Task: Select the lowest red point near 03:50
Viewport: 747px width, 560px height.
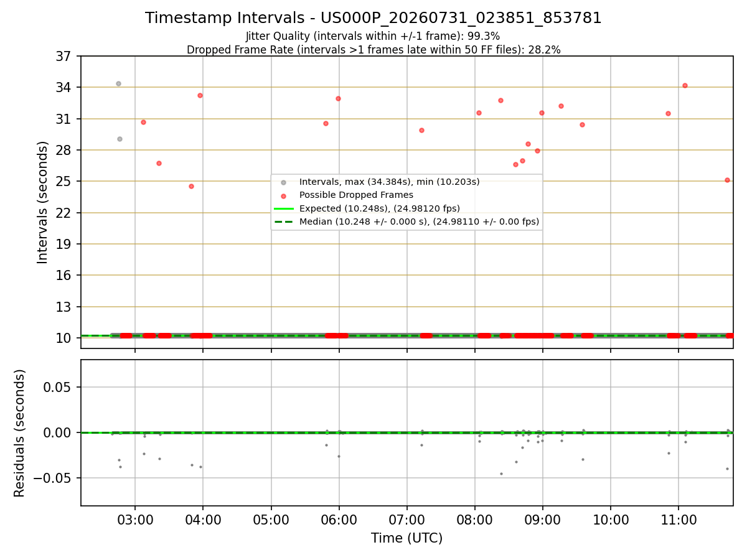Action: coord(191,186)
